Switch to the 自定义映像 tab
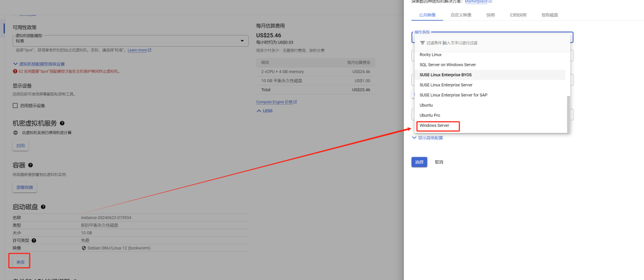The width and height of the screenshot is (644, 280). (x=461, y=15)
